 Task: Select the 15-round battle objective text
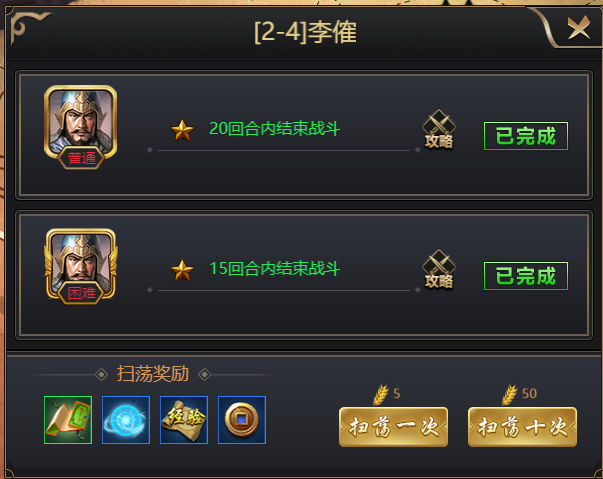click(275, 268)
